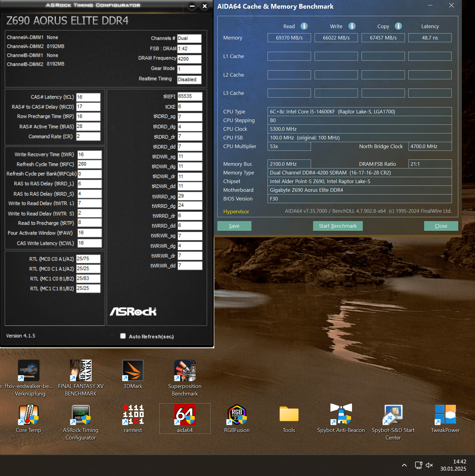Click the Memory Copy result 67457 MB/s
Screen dimensions: 475x476
pos(383,38)
